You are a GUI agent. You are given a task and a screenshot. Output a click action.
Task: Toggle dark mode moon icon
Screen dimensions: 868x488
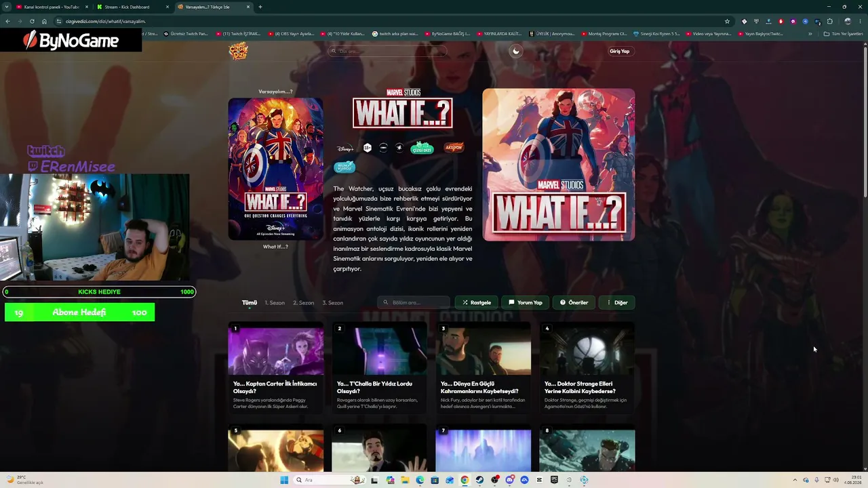point(516,51)
